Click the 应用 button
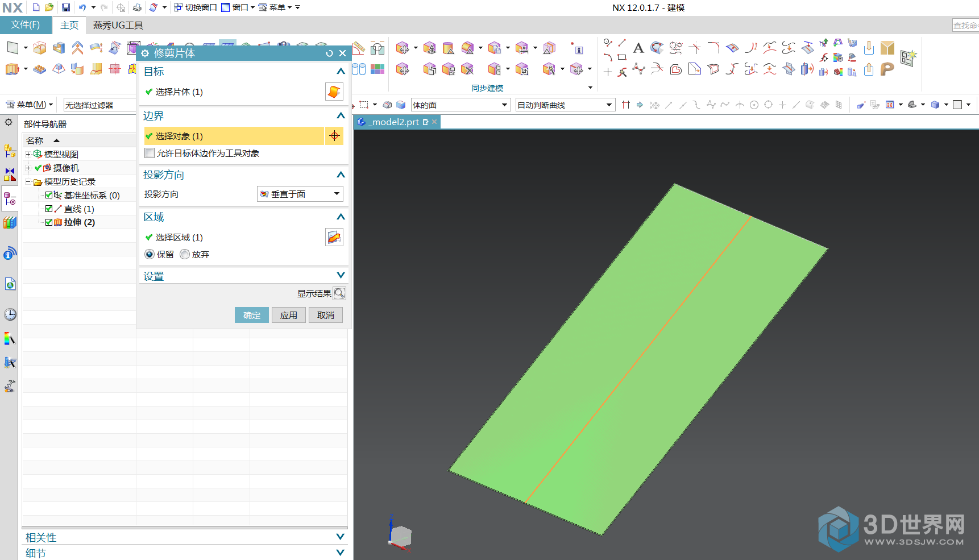 (289, 315)
